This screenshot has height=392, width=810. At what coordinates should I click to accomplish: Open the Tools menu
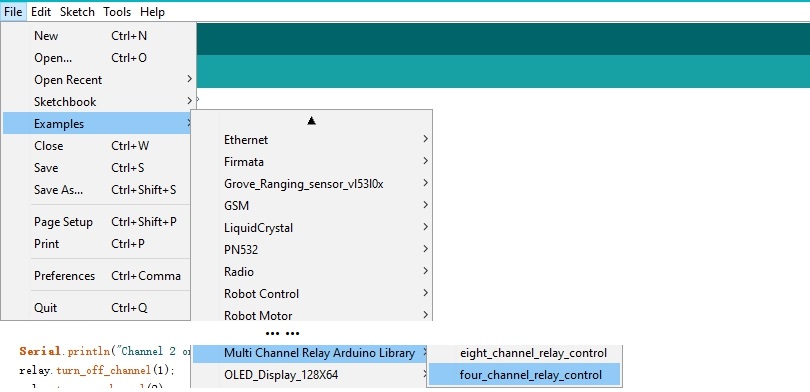coord(117,11)
